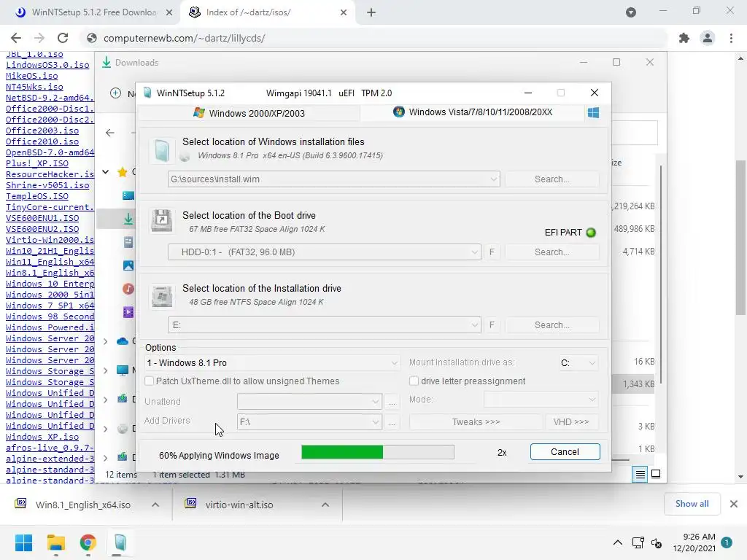The height and width of the screenshot is (560, 747).
Task: Click the WinNTSetup title bar app icon
Action: coord(147,93)
